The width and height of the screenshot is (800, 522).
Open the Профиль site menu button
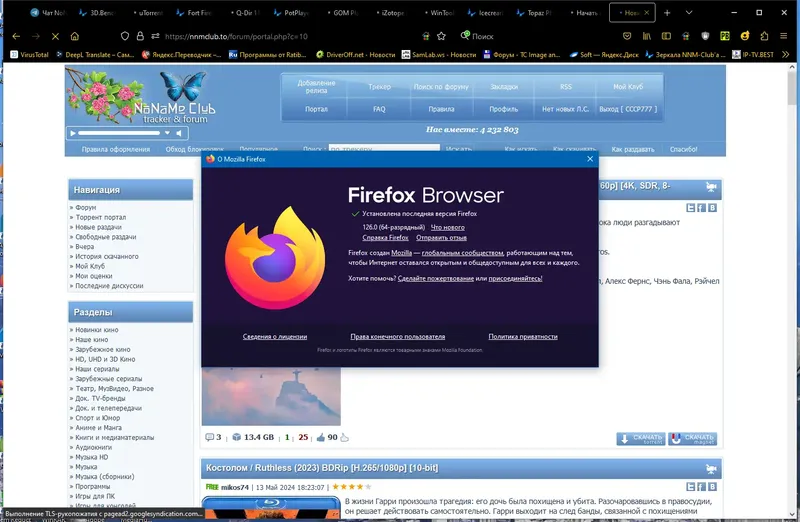pyautogui.click(x=504, y=109)
